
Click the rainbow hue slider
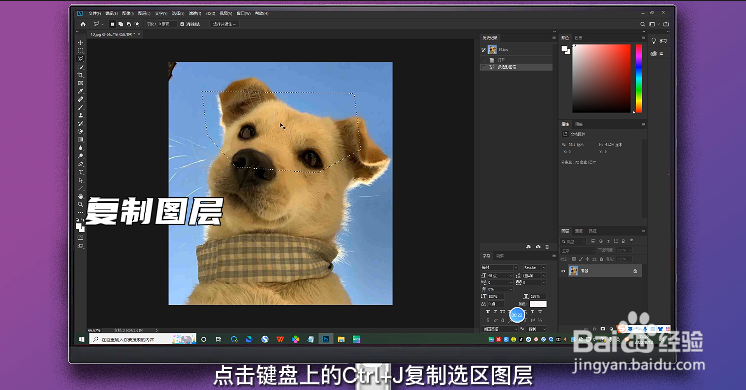tap(638, 78)
